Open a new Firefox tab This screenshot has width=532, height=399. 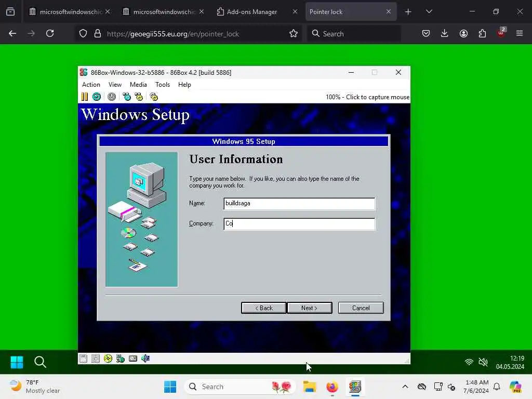(x=408, y=12)
